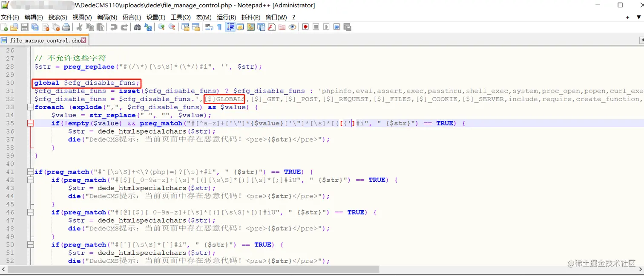Collapse the red fold marker at line 35
This screenshot has width=644, height=276.
click(x=30, y=123)
